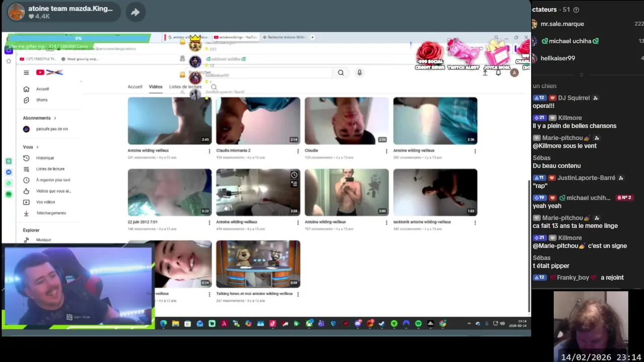This screenshot has width=644, height=362.
Task: Switch to antoinewildingv YouTube browser tab
Action: (235, 37)
